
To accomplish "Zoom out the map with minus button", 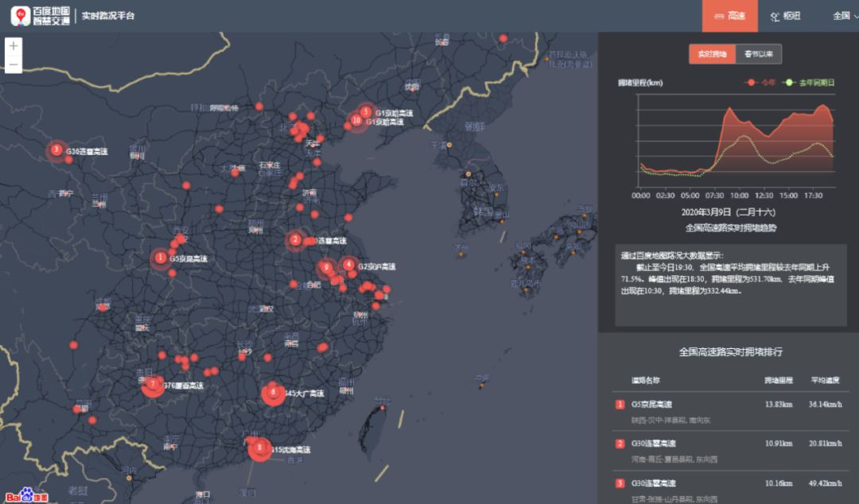I will coord(14,64).
